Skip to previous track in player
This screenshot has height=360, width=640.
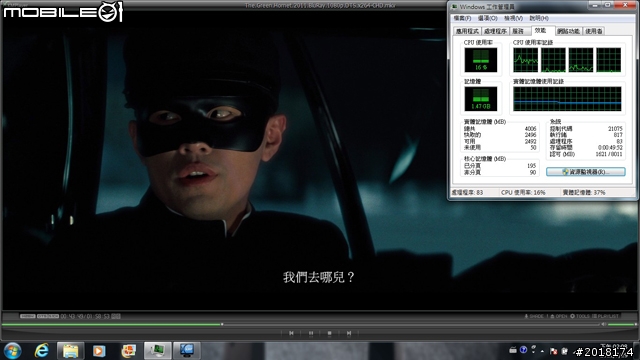pos(291,333)
